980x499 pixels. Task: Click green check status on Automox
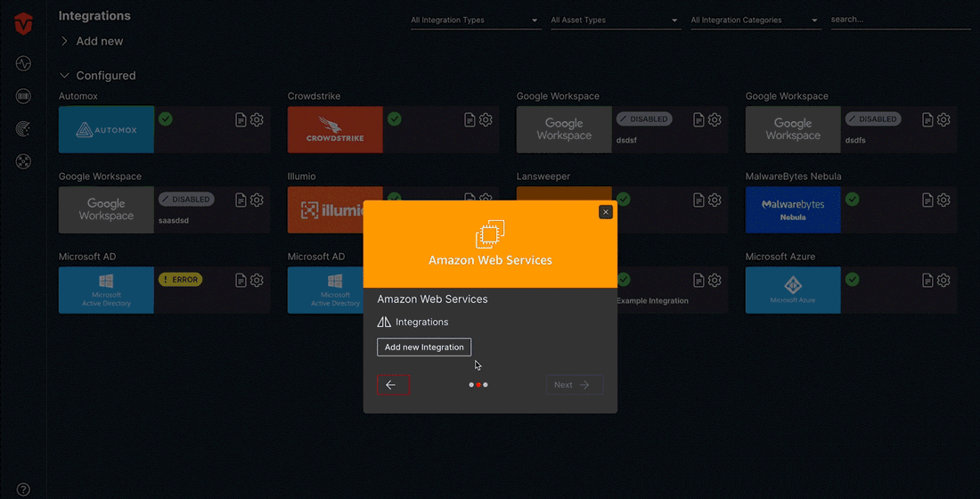[166, 119]
